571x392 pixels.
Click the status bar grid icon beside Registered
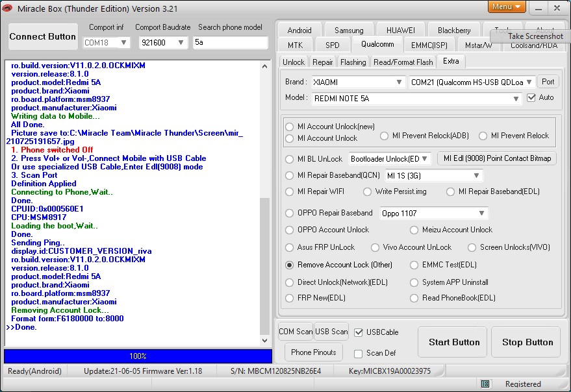(485, 384)
